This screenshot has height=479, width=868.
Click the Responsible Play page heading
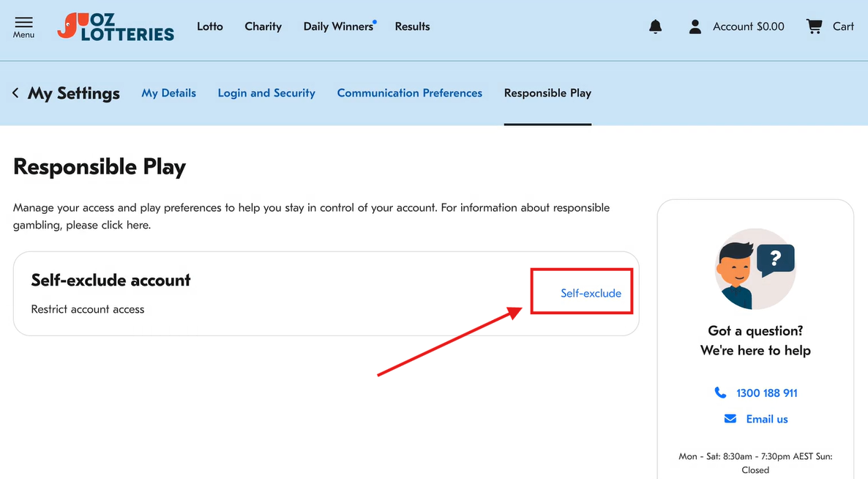point(100,167)
